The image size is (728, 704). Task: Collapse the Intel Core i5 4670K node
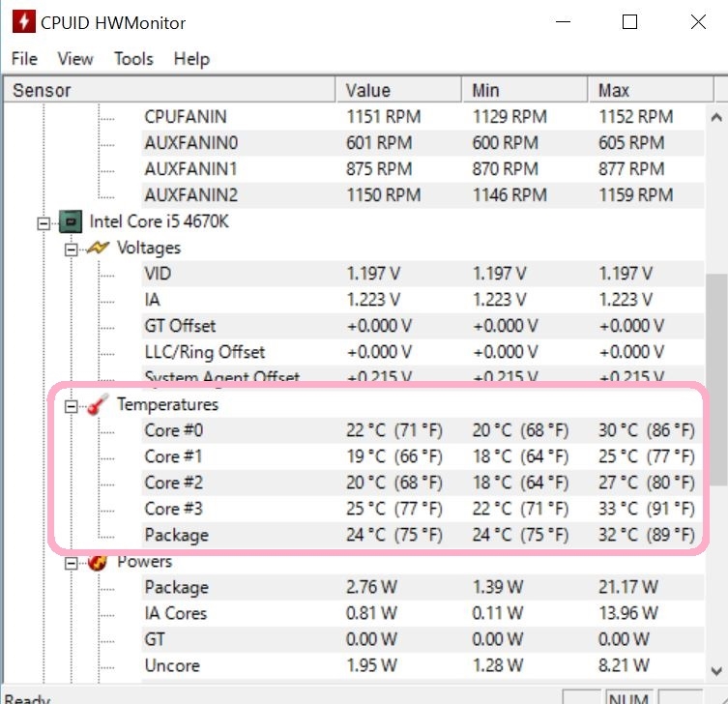[x=44, y=223]
